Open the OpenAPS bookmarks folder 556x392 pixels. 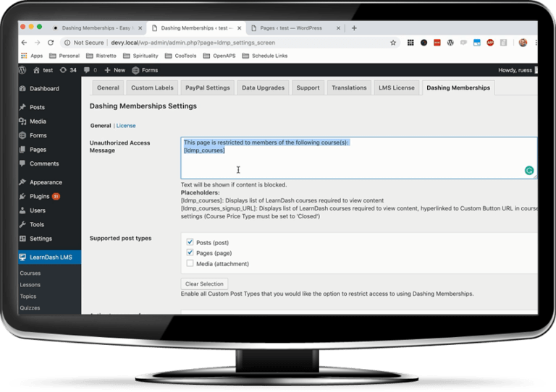[x=219, y=56]
